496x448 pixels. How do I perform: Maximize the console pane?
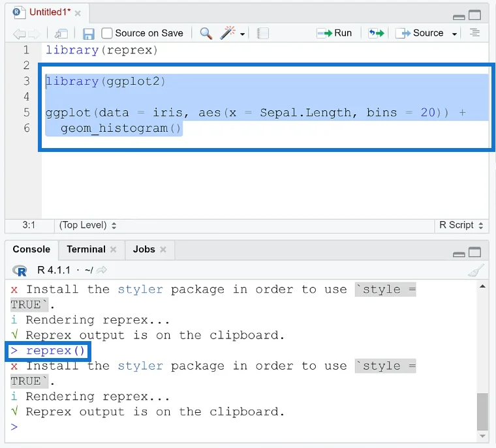tap(475, 252)
